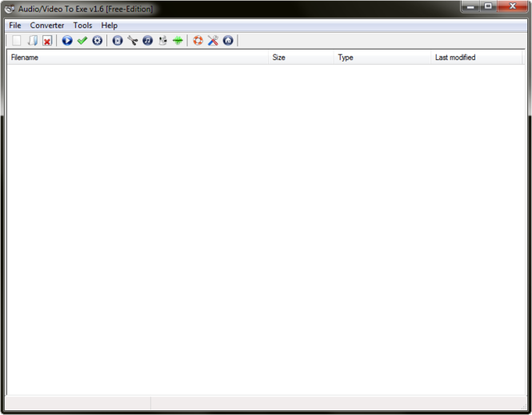Viewport: 532px width, 415px height.
Task: Click the blue music note audio icon
Action: pyautogui.click(x=147, y=41)
